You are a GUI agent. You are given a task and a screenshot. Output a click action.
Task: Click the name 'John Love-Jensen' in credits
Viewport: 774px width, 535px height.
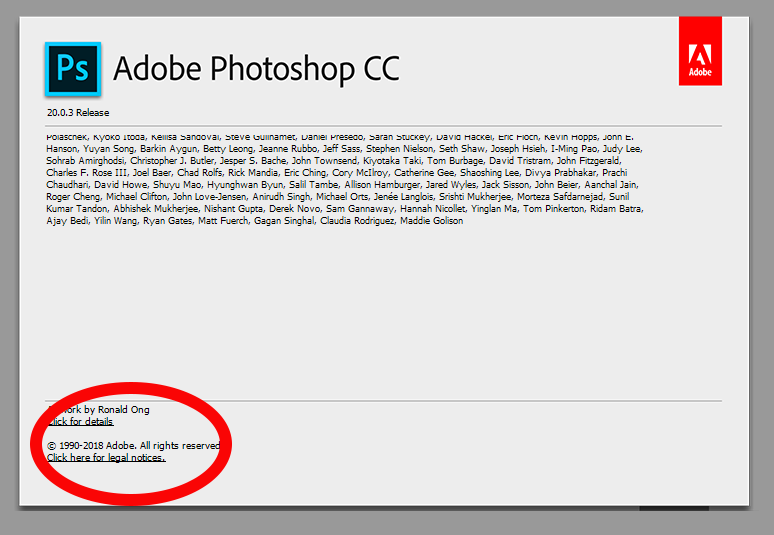(209, 197)
